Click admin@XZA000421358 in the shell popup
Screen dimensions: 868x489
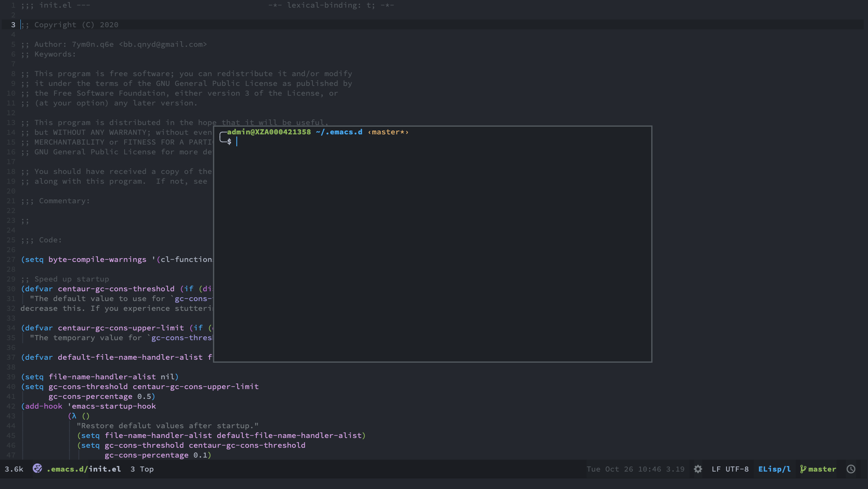click(x=269, y=132)
